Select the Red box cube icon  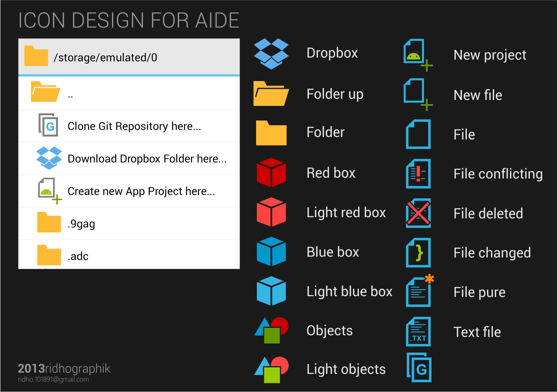[271, 172]
